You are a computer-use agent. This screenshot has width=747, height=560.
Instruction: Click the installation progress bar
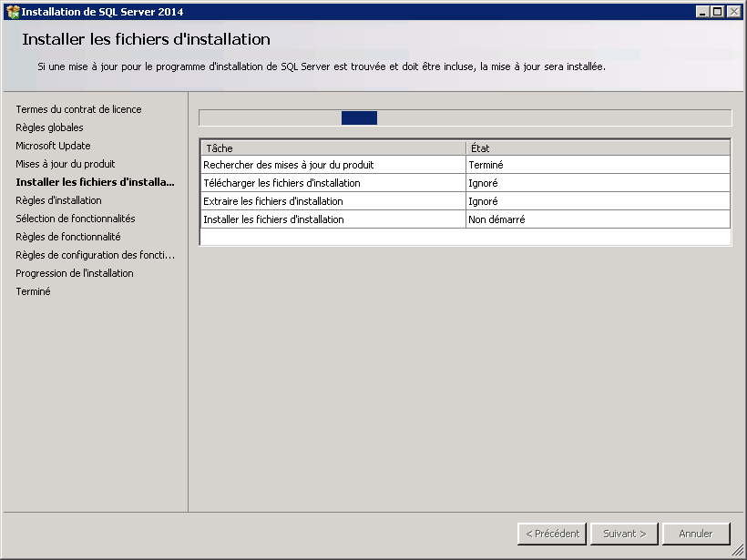tap(465, 117)
